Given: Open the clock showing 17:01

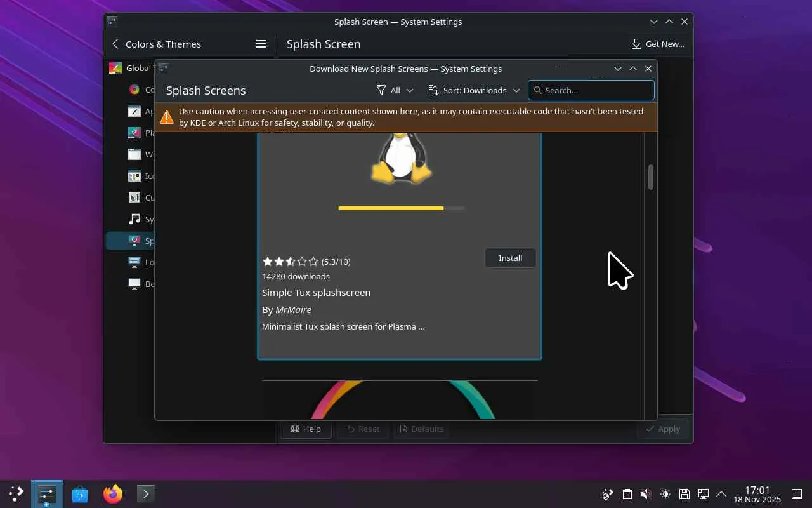Looking at the screenshot, I should [757, 494].
